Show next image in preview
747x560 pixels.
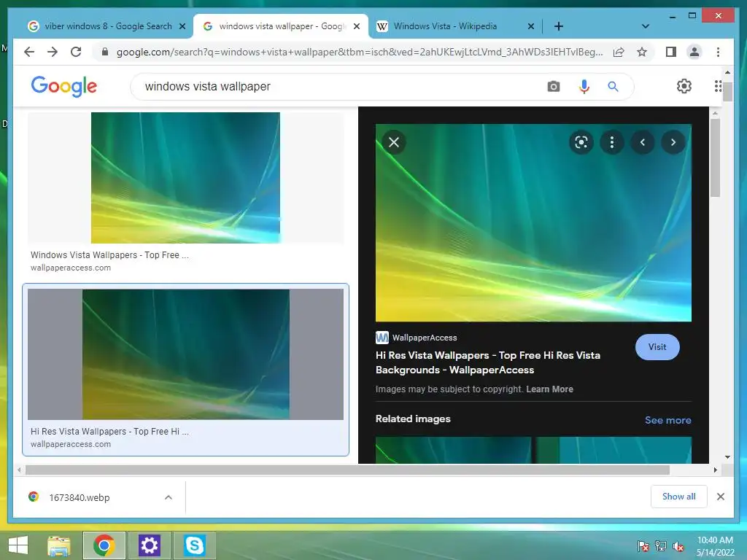[x=673, y=142]
